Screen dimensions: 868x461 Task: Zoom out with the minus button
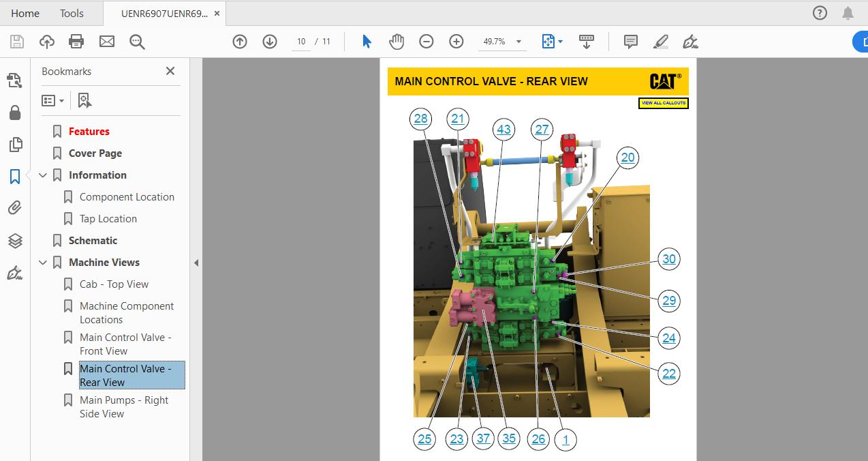point(427,42)
